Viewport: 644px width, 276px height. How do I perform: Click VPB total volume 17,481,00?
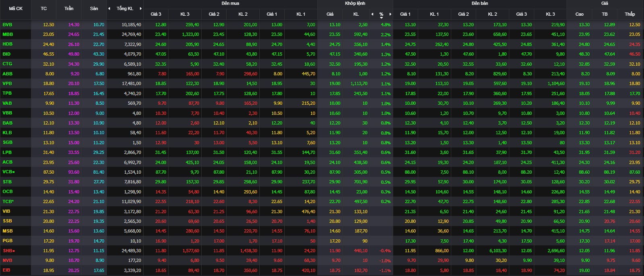point(131,83)
